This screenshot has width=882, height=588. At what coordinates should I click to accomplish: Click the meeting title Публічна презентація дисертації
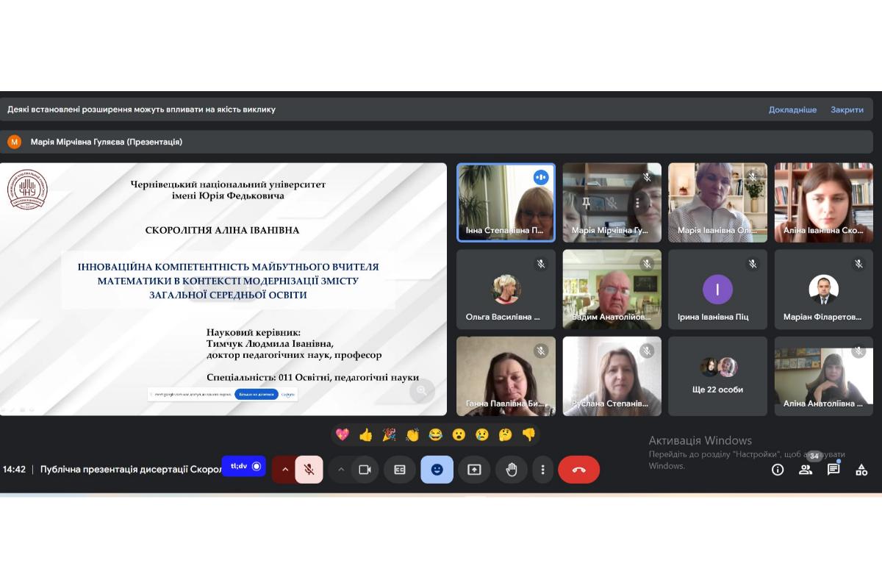[x=131, y=469]
